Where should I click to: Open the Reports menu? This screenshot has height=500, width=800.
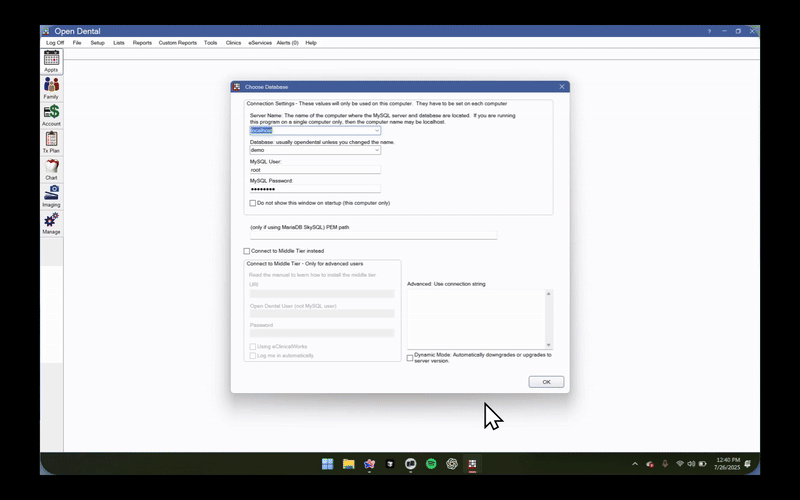tap(142, 43)
